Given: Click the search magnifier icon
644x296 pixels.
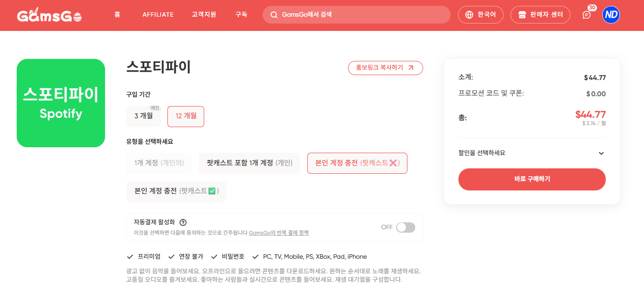Looking at the screenshot, I should click(274, 15).
